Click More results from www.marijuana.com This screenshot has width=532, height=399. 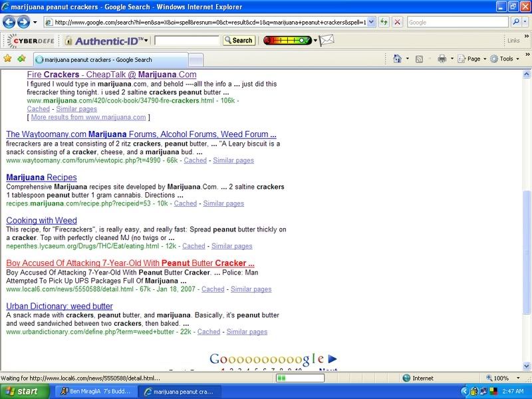point(88,117)
